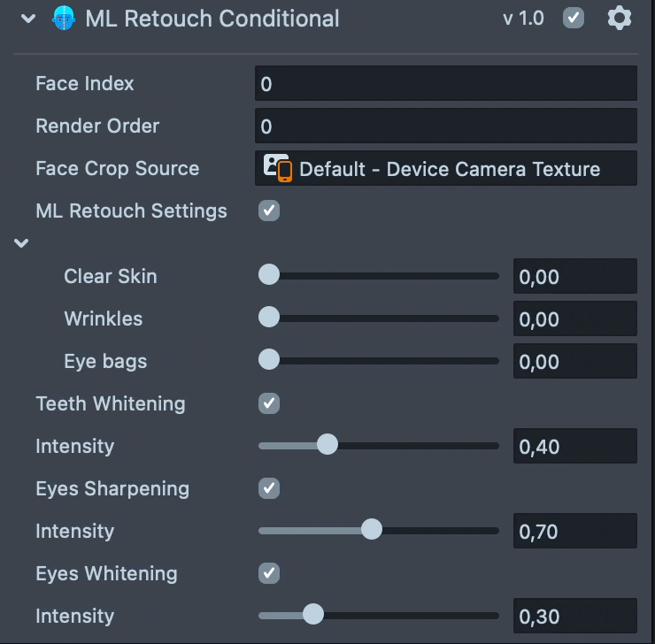The width and height of the screenshot is (655, 644).
Task: Click the Eyes Whitening Intensity value field
Action: (575, 616)
